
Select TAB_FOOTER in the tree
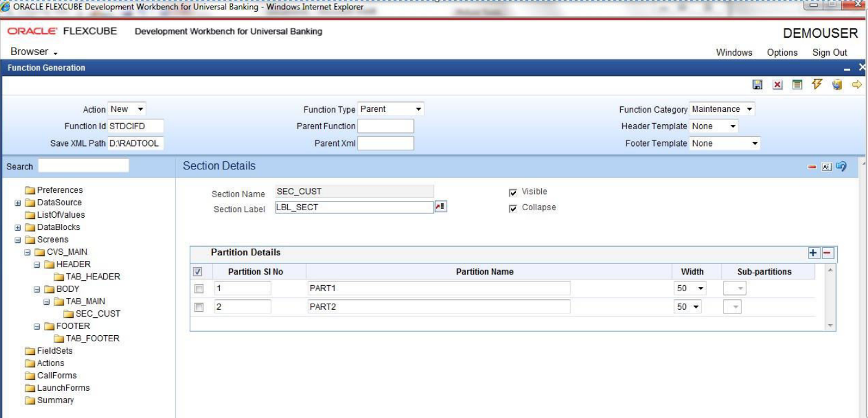[93, 339]
